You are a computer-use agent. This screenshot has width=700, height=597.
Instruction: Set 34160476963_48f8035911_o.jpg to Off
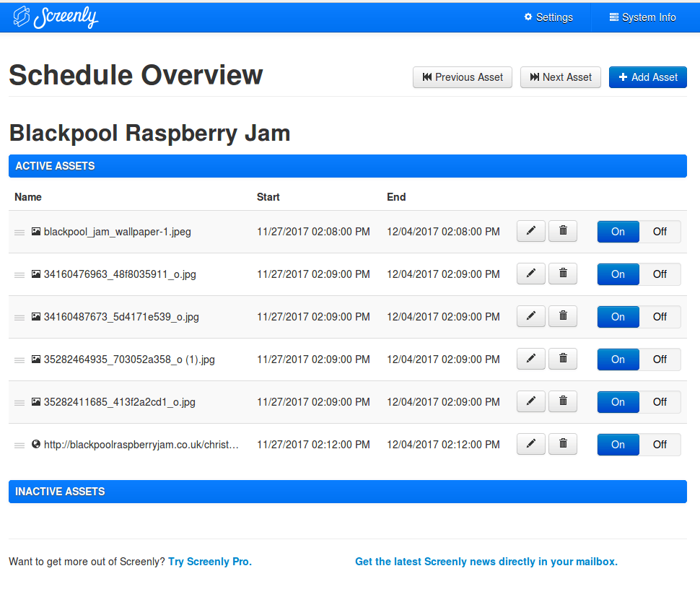coord(660,274)
